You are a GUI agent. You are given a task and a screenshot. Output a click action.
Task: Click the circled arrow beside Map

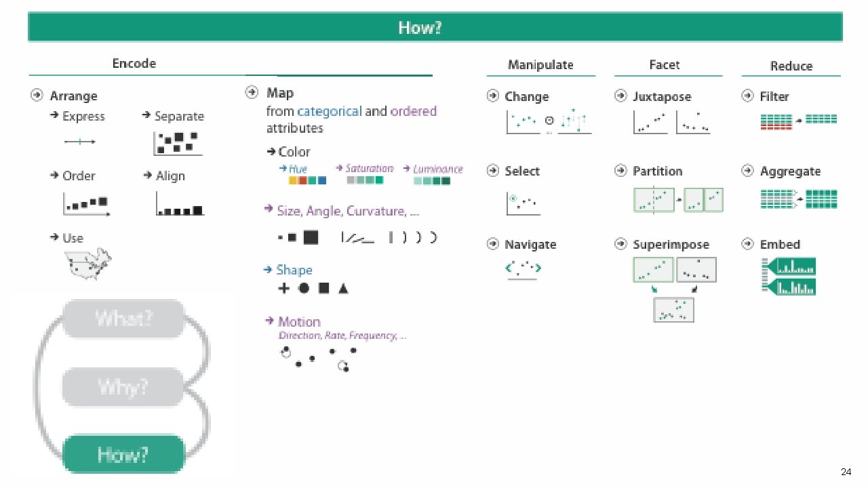(x=252, y=92)
